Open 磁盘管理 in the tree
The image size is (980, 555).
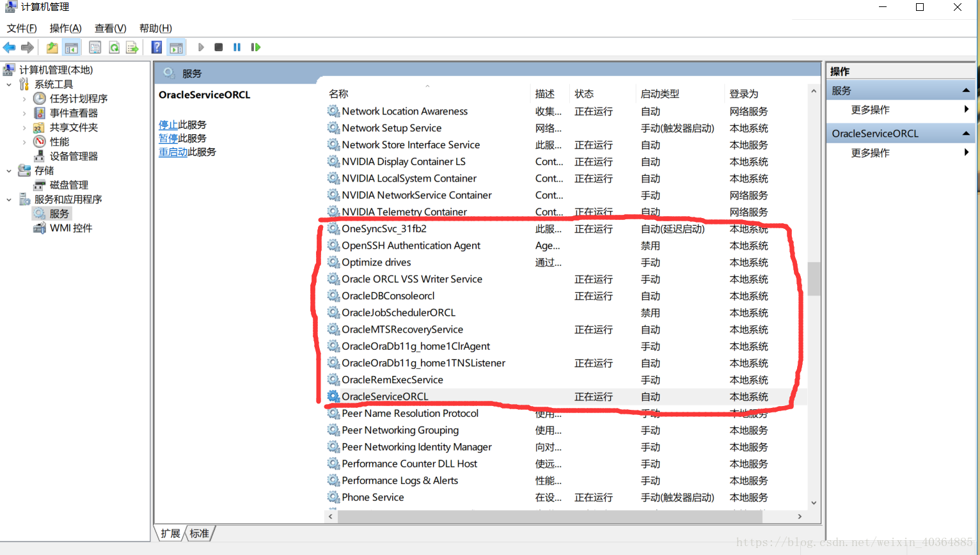69,185
